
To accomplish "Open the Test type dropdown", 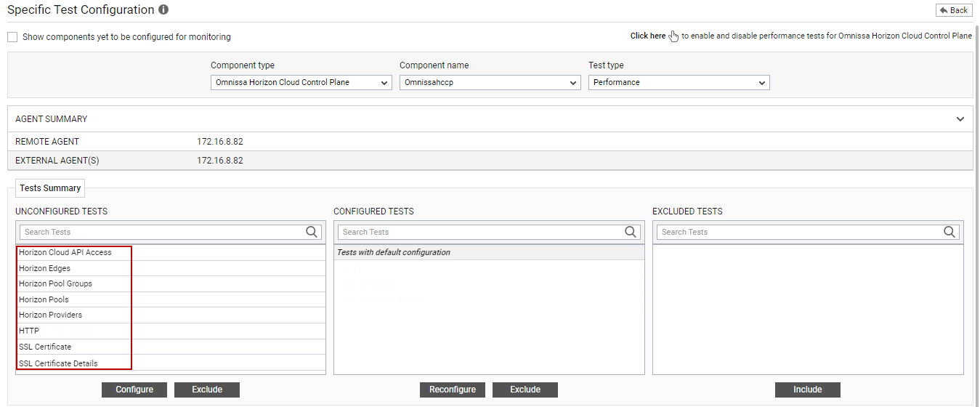I will coord(679,83).
